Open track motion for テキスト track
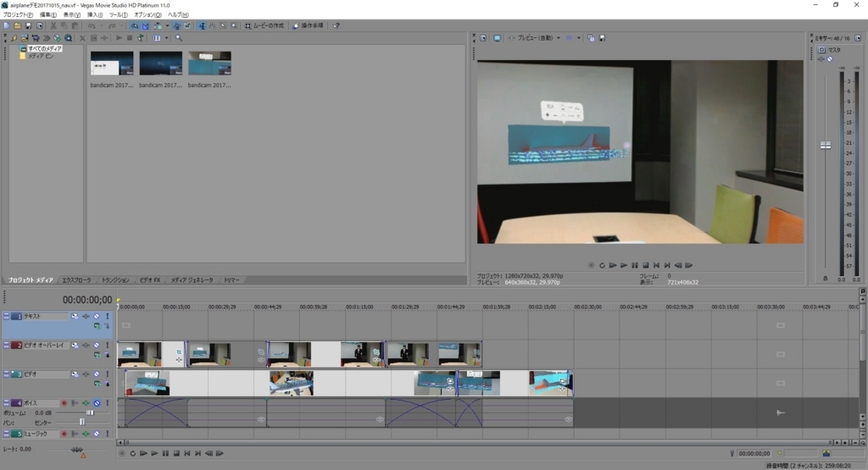Viewport: 868px width, 470px height. coord(75,316)
